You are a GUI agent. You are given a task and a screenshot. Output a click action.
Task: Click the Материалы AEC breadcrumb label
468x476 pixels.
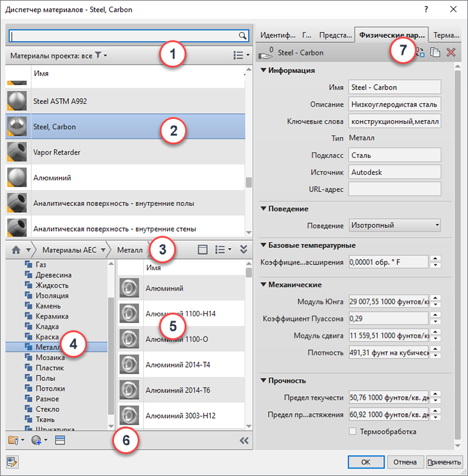click(x=69, y=250)
